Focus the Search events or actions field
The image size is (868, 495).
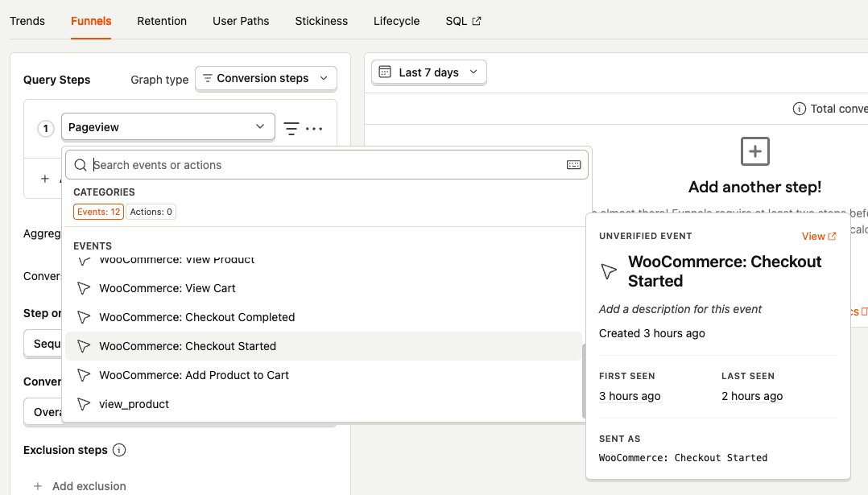[327, 165]
